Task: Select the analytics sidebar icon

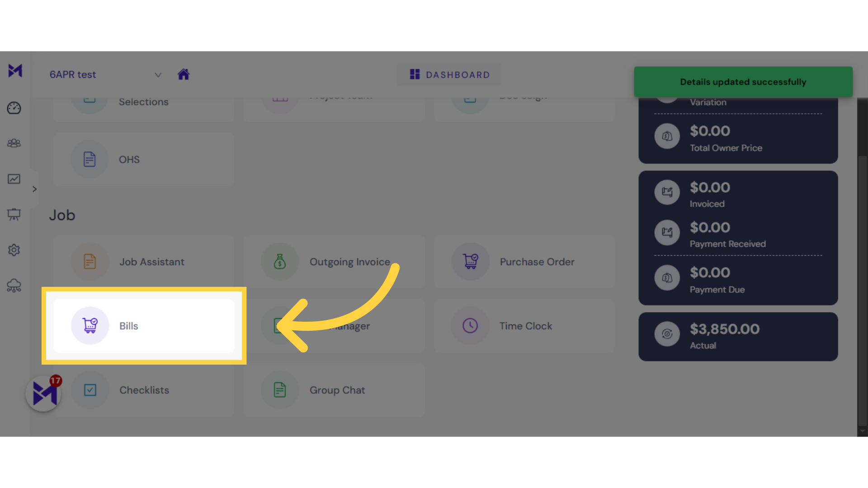Action: [14, 179]
